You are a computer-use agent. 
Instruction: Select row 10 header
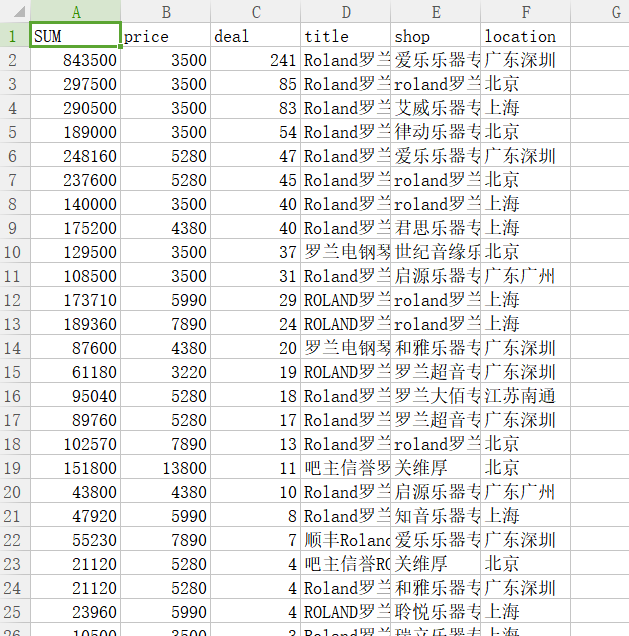15,251
